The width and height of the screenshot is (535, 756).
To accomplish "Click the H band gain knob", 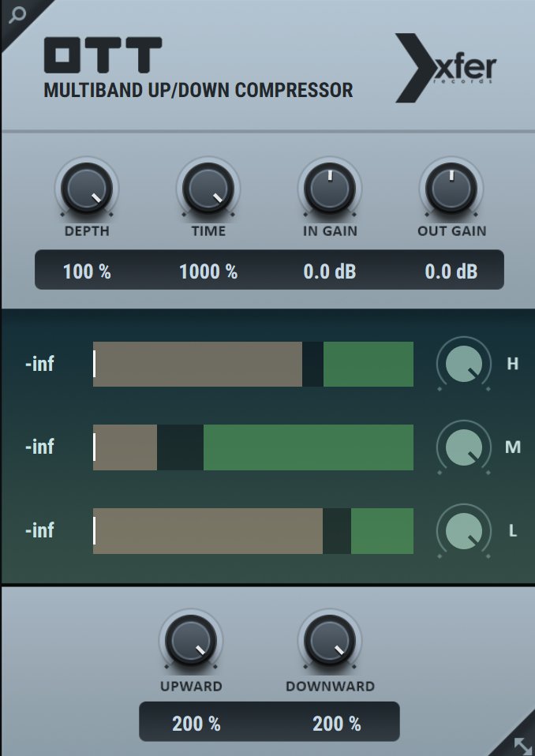I will point(464,364).
